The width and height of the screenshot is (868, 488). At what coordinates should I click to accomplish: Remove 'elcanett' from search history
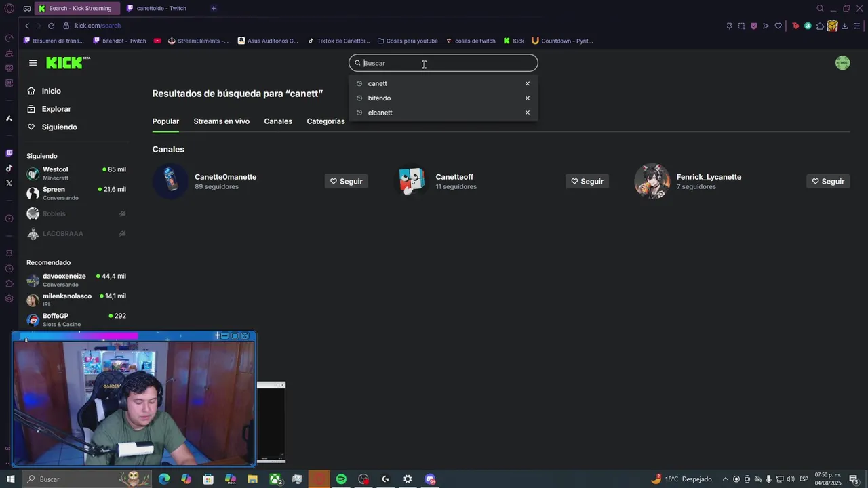[528, 113]
